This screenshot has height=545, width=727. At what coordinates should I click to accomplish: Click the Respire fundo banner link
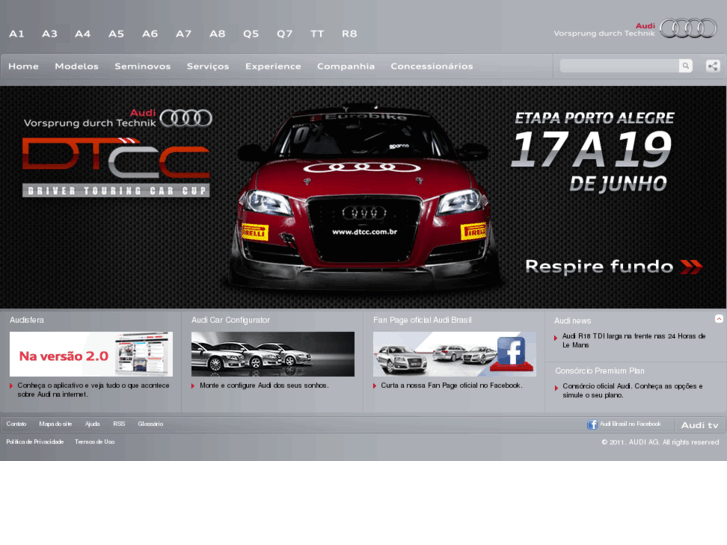tap(599, 267)
